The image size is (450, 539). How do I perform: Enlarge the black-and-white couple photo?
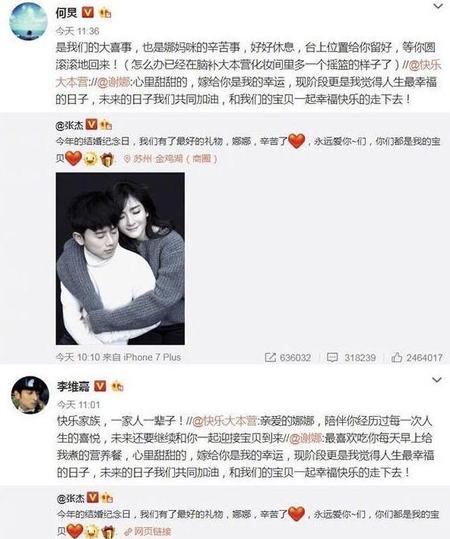tap(120, 258)
